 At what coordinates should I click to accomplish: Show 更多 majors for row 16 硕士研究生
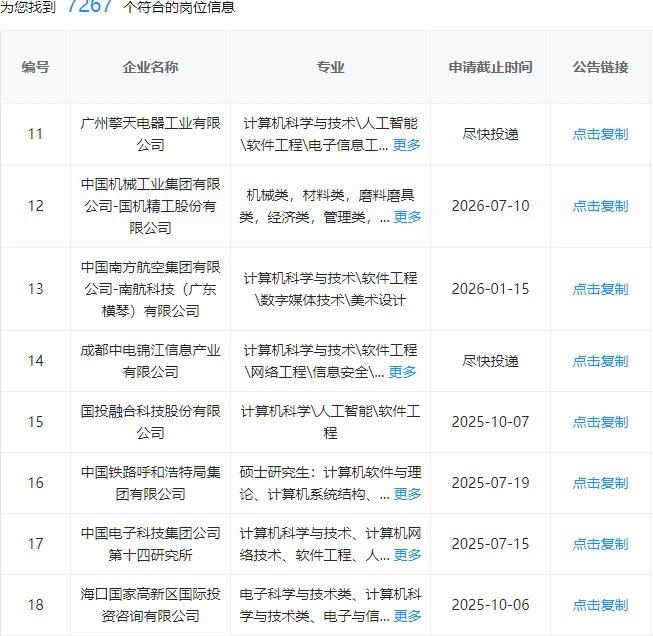[x=407, y=494]
